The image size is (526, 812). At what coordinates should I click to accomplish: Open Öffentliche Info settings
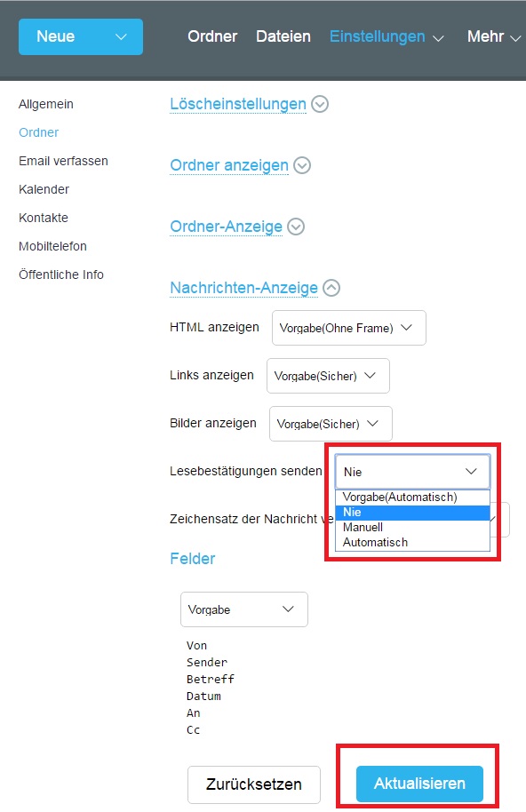pyautogui.click(x=60, y=275)
